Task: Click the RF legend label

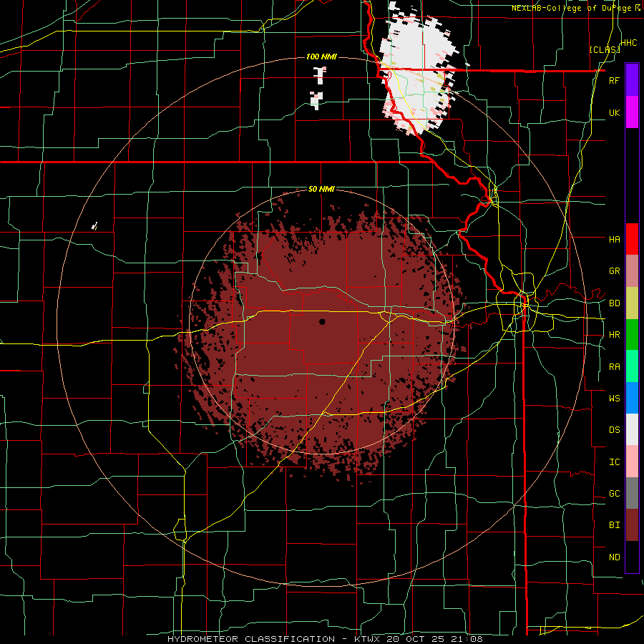Action: click(614, 80)
